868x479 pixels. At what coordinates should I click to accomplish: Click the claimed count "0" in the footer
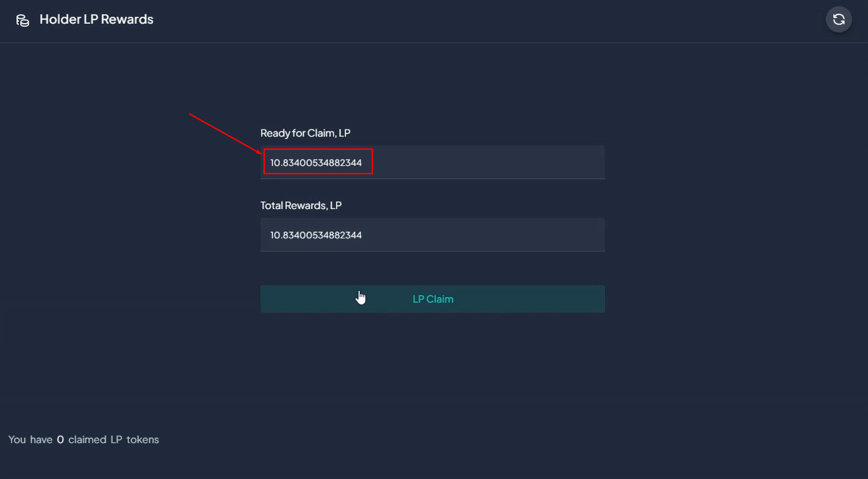[60, 440]
